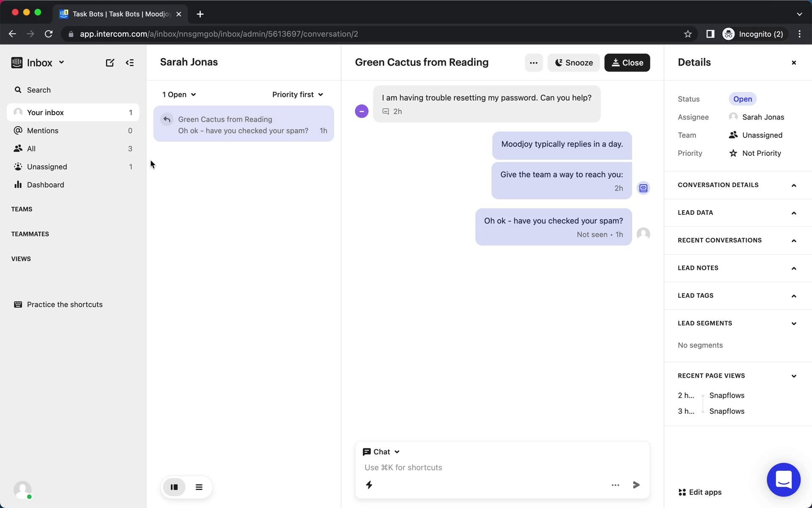Open the Mentions inbox
This screenshot has height=508, width=812.
(43, 130)
